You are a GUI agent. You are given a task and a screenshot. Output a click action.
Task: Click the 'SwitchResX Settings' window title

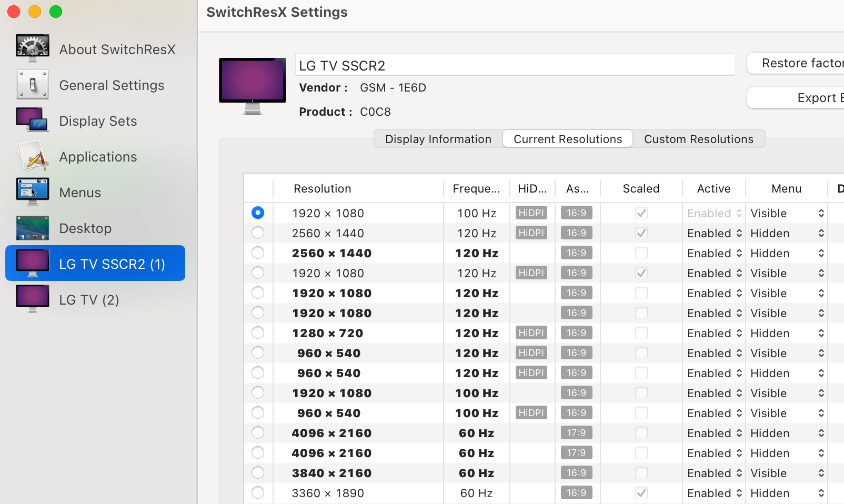[277, 12]
